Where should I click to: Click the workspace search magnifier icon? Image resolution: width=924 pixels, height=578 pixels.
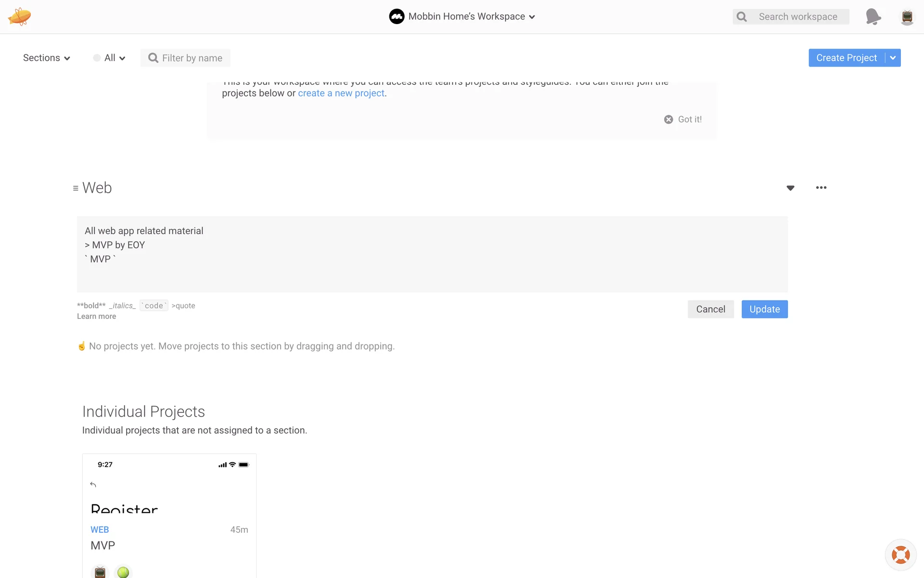coord(742,17)
